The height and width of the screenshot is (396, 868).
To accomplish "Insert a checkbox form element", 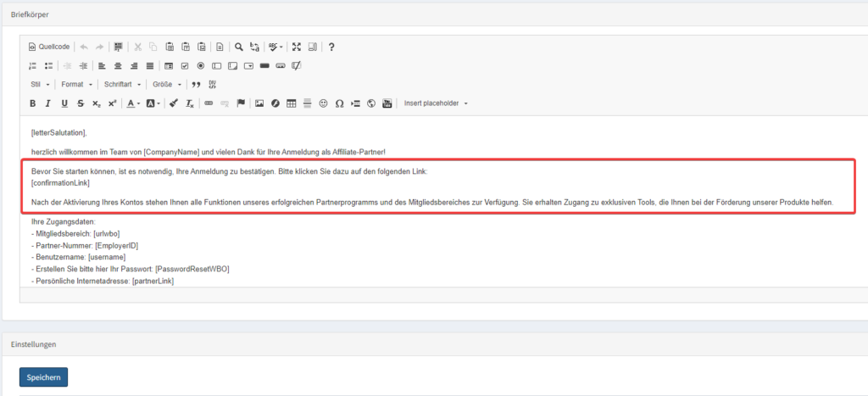I will [x=185, y=65].
